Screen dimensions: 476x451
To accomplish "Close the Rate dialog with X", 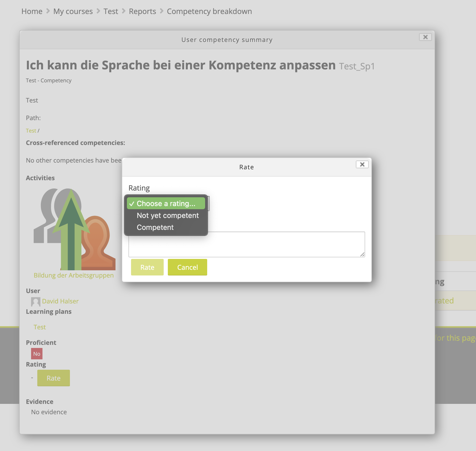I will coord(362,164).
